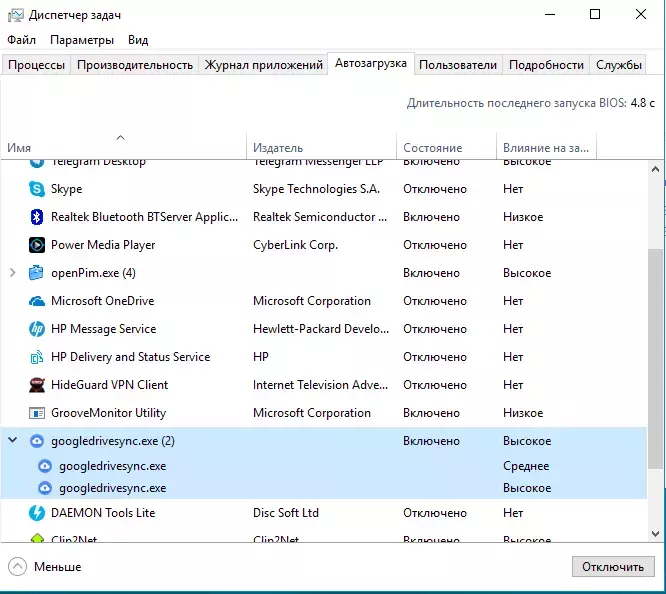
Task: Click the HP Delivery and Status Service icon
Action: point(37,357)
